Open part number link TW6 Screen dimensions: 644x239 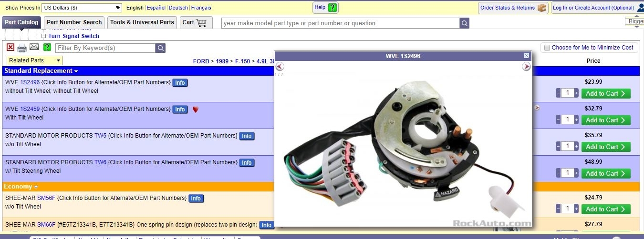(x=101, y=162)
